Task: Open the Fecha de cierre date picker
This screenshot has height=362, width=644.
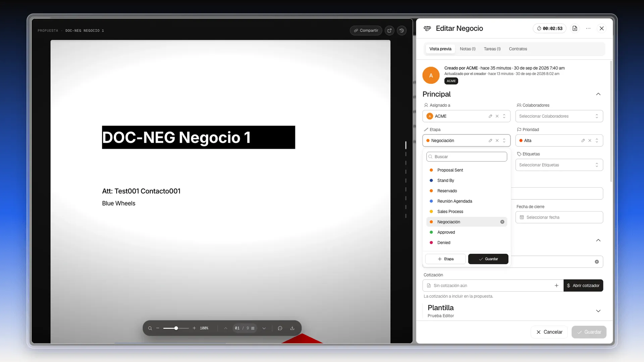Action: pos(559,218)
